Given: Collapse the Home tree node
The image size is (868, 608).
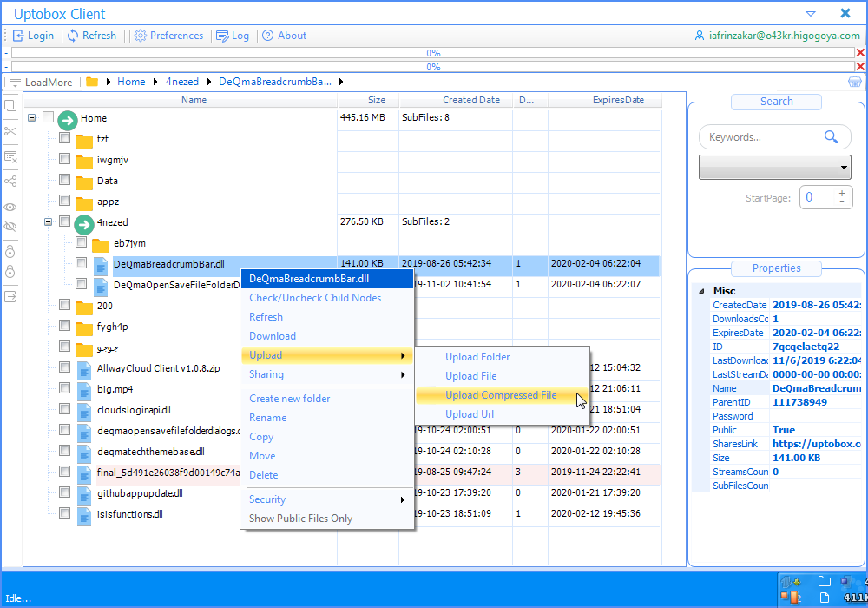Looking at the screenshot, I should [31, 117].
